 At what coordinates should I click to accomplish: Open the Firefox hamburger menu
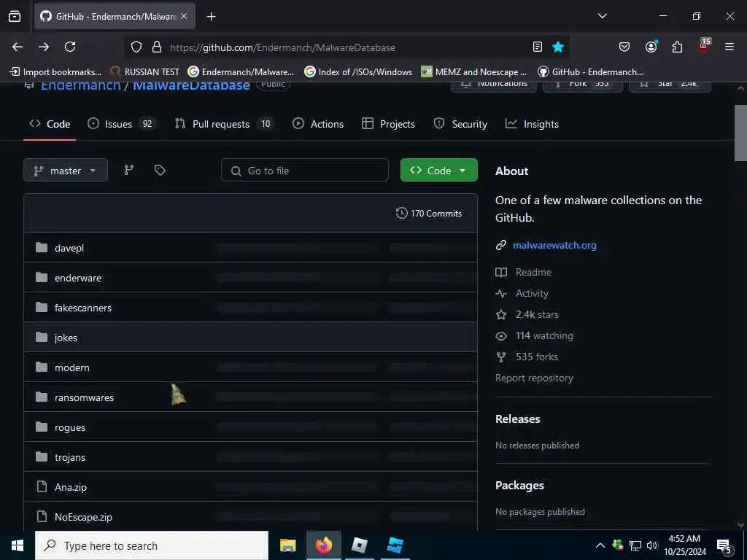click(729, 47)
